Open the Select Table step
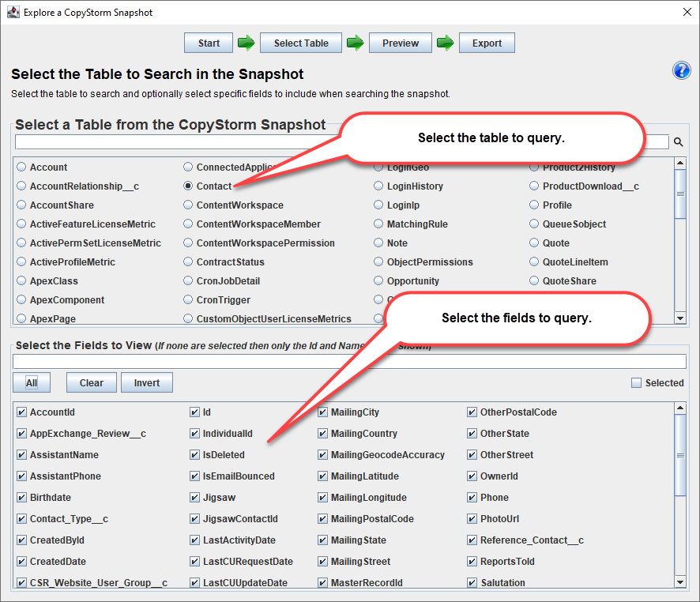700x602 pixels. [301, 43]
